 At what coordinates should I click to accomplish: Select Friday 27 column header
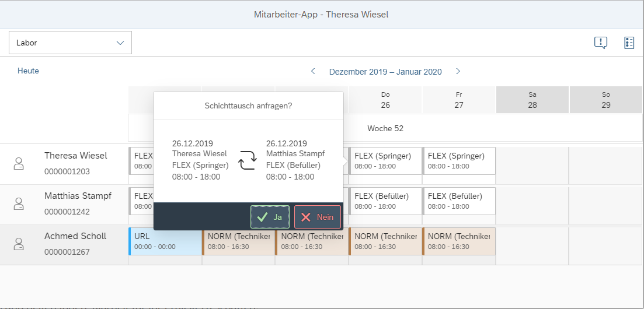tap(459, 100)
